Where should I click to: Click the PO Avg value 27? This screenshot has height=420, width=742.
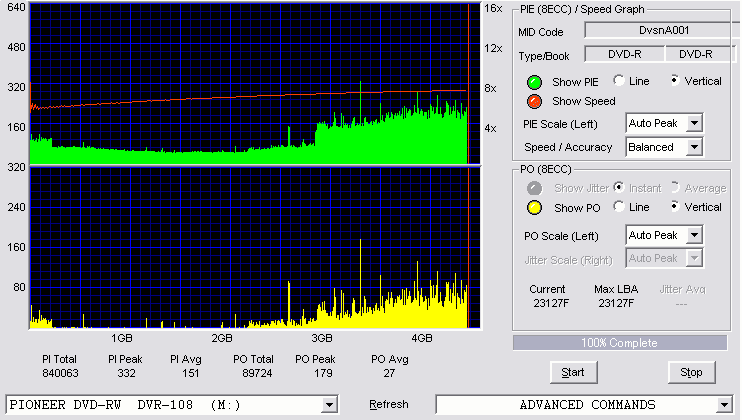coord(389,373)
